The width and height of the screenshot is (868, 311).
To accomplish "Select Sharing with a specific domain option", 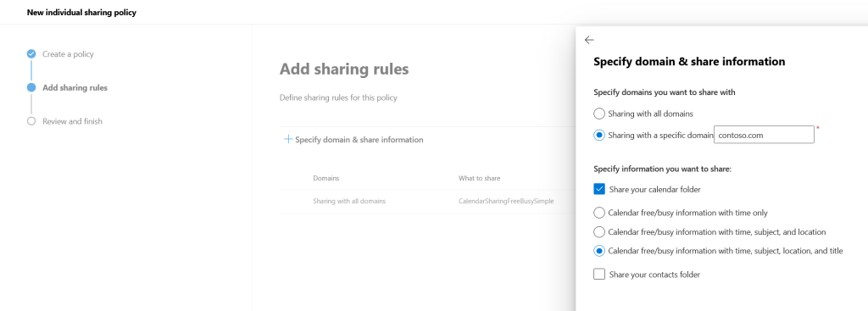I will (599, 135).
